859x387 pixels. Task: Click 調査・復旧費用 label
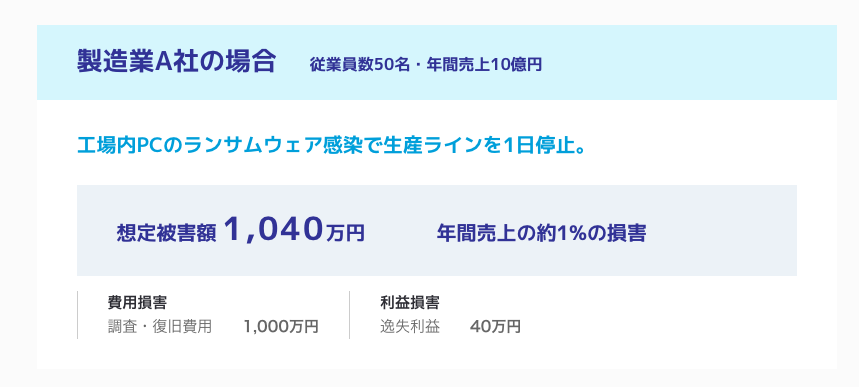tap(159, 327)
